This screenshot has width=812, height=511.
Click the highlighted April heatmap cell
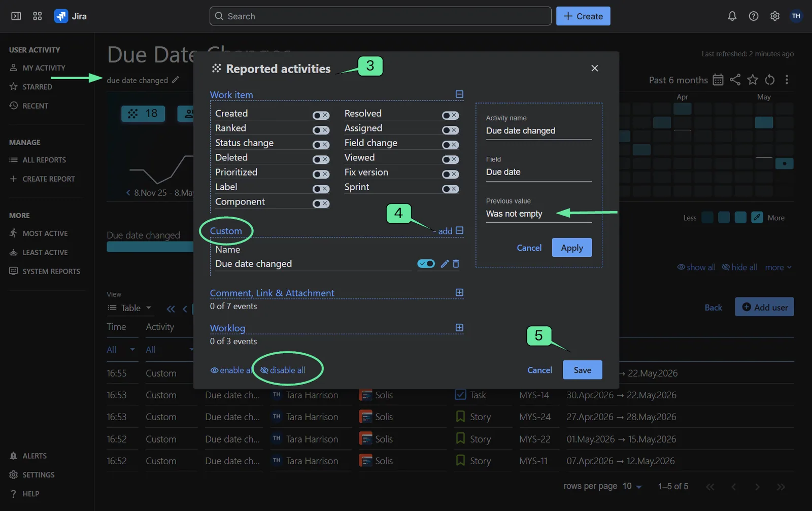(x=683, y=109)
